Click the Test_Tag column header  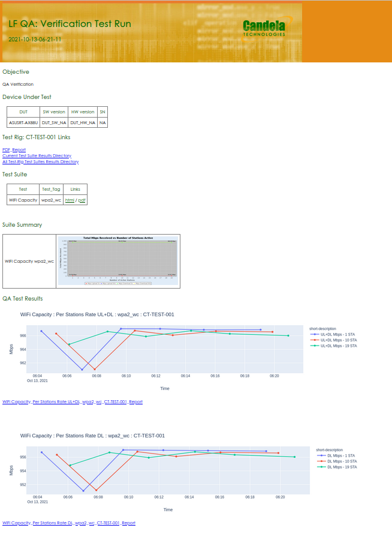52,190
